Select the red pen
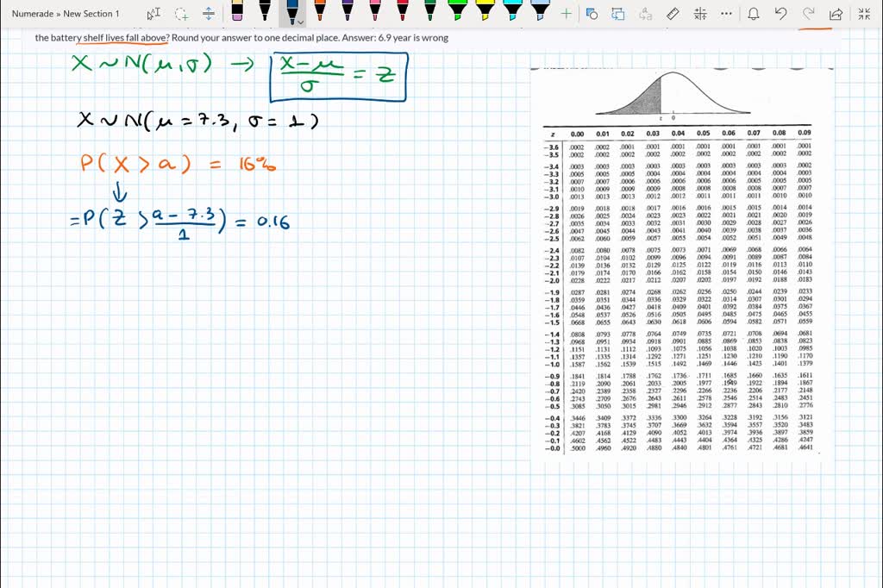 click(403, 11)
